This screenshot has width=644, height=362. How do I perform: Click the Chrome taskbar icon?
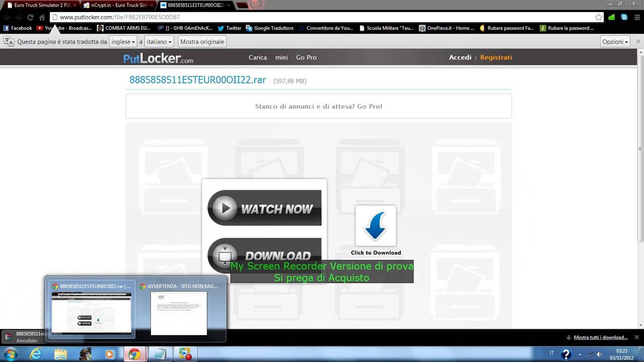pyautogui.click(x=134, y=354)
